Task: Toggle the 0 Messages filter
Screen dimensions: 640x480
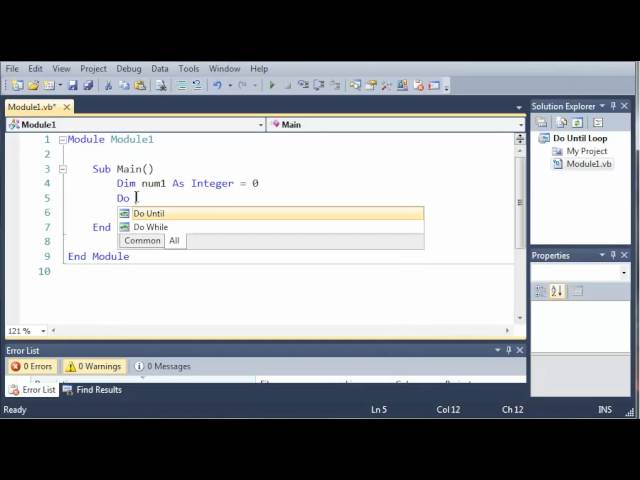Action: pos(162,367)
